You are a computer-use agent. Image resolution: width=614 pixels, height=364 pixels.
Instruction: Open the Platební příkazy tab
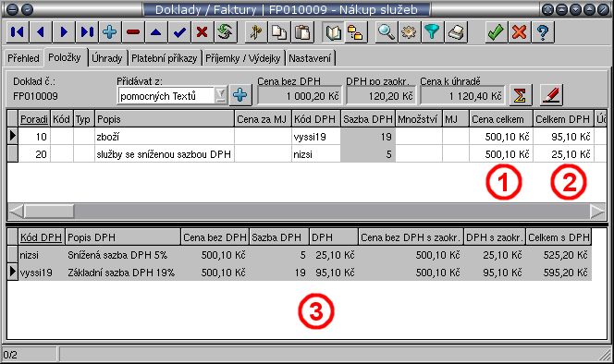click(164, 58)
